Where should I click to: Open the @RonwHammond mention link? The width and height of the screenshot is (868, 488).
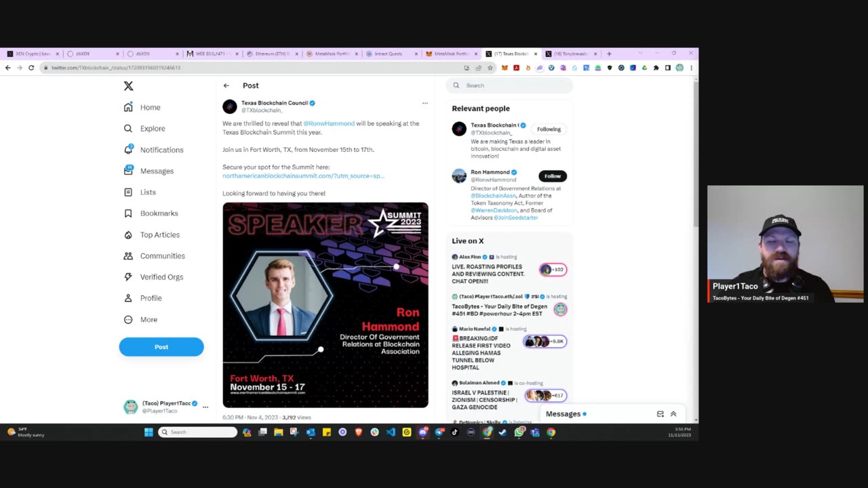coord(329,123)
